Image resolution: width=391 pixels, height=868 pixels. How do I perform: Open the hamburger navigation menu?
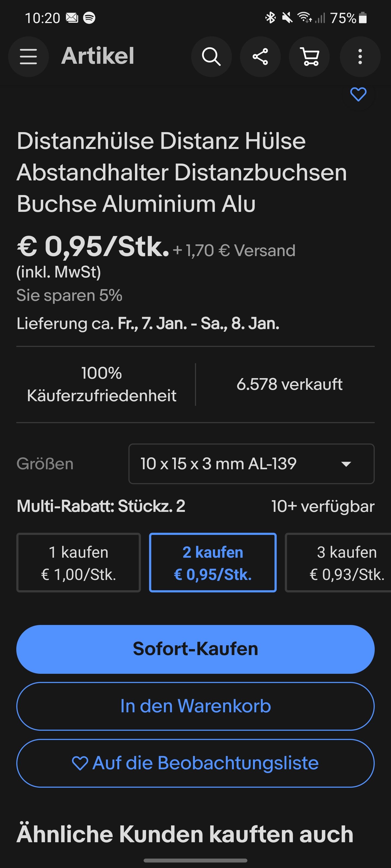click(x=28, y=56)
